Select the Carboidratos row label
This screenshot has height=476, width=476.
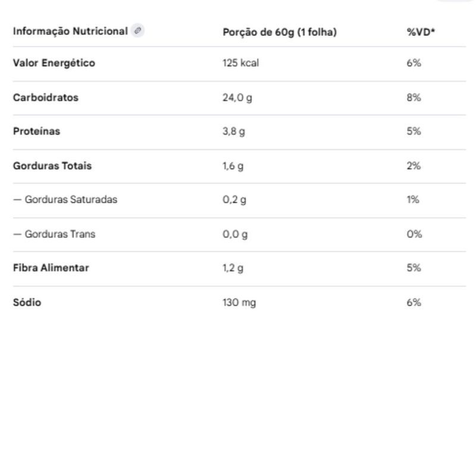46,98
